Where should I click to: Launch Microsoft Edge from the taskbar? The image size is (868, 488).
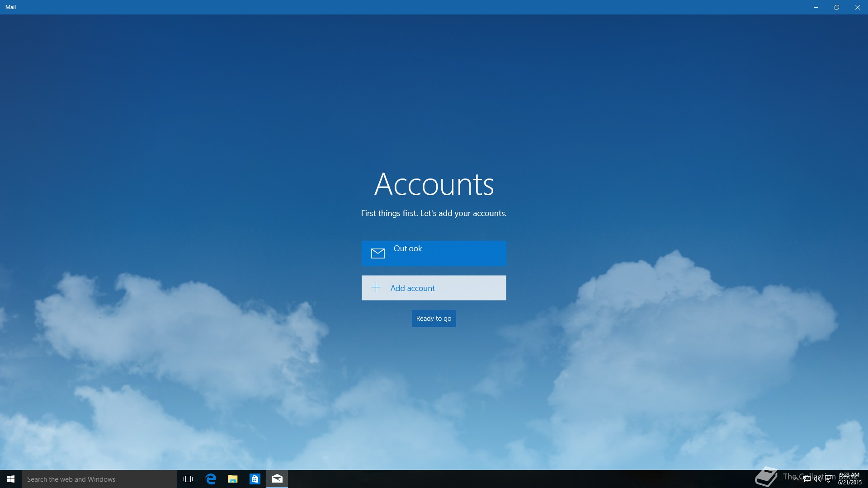click(x=211, y=479)
